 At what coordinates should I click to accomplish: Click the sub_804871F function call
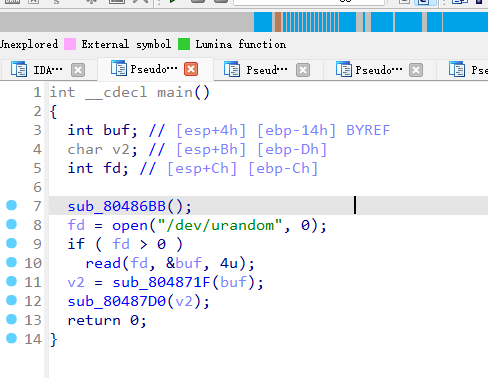tap(161, 282)
